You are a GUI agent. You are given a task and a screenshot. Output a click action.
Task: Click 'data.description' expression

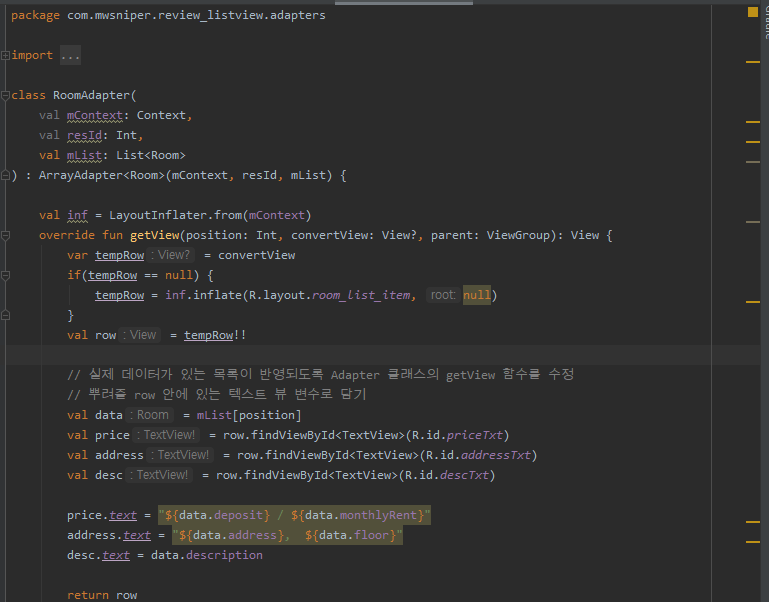(207, 555)
